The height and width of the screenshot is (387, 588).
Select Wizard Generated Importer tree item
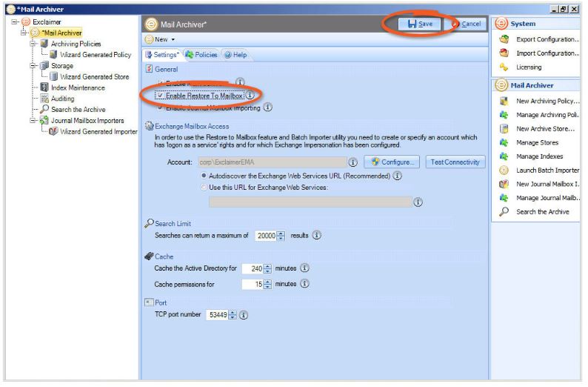(x=98, y=131)
